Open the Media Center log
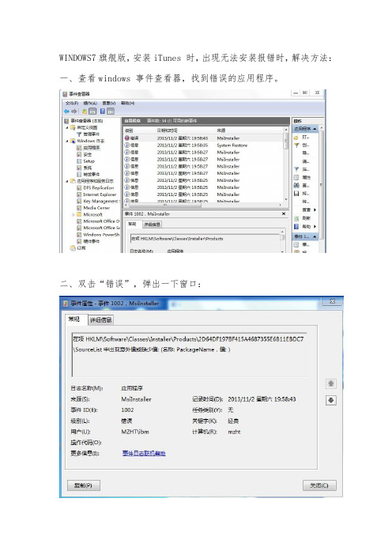The height and width of the screenshot is (555, 392). click(x=93, y=208)
